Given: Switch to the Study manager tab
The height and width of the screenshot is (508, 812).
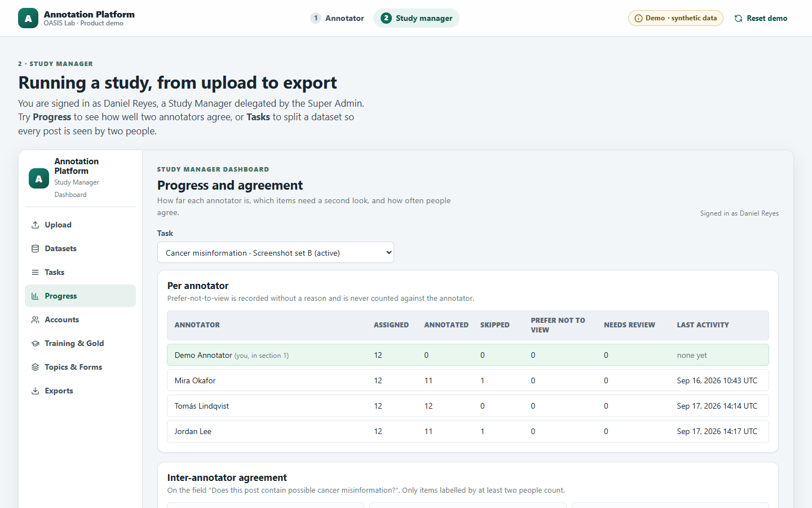Looking at the screenshot, I should (416, 18).
